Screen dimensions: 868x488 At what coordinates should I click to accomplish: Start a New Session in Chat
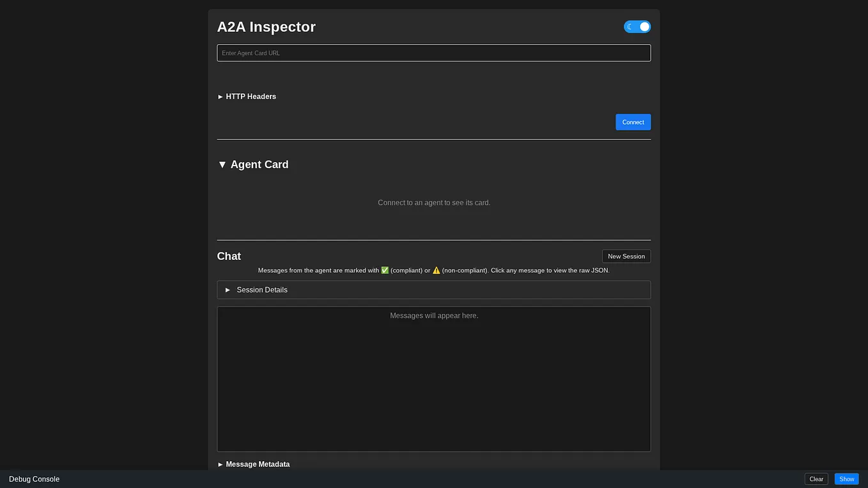click(x=626, y=255)
